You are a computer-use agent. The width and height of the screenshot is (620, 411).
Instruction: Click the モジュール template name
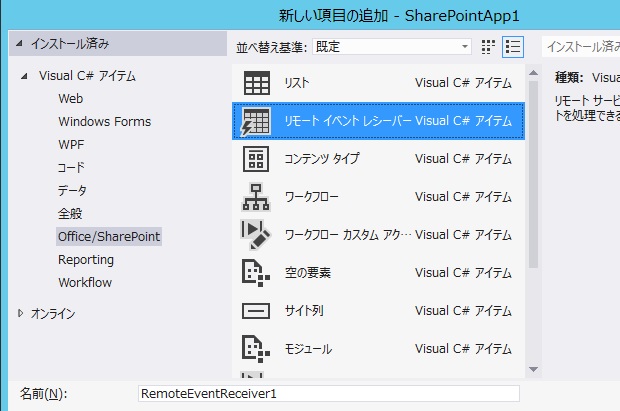pyautogui.click(x=308, y=348)
